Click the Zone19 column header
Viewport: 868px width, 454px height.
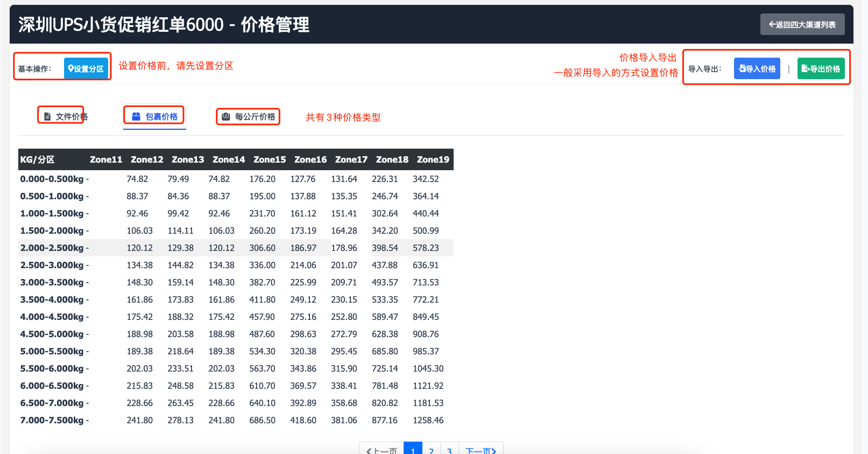(x=433, y=159)
